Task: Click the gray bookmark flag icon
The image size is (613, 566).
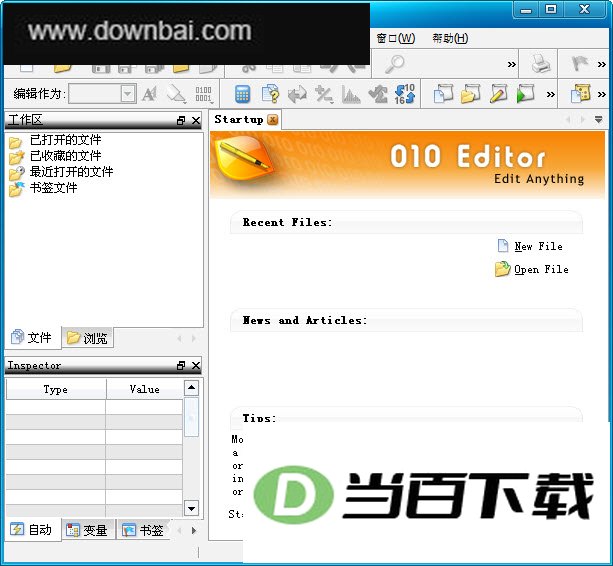Action: pyautogui.click(x=579, y=64)
